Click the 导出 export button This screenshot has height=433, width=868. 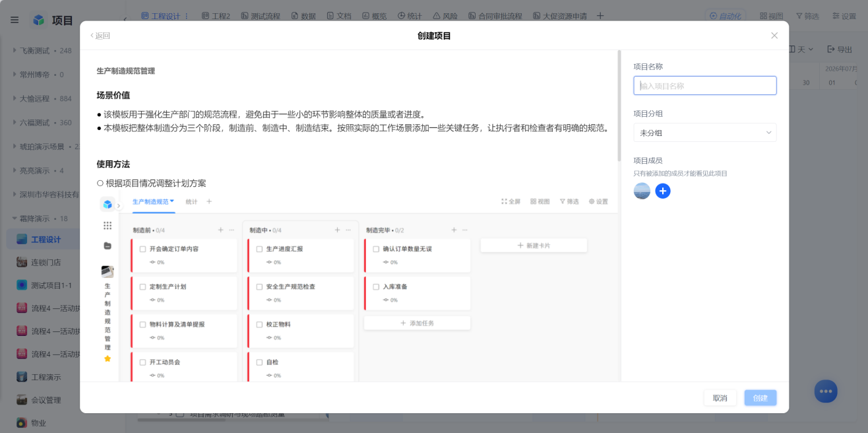pos(839,50)
